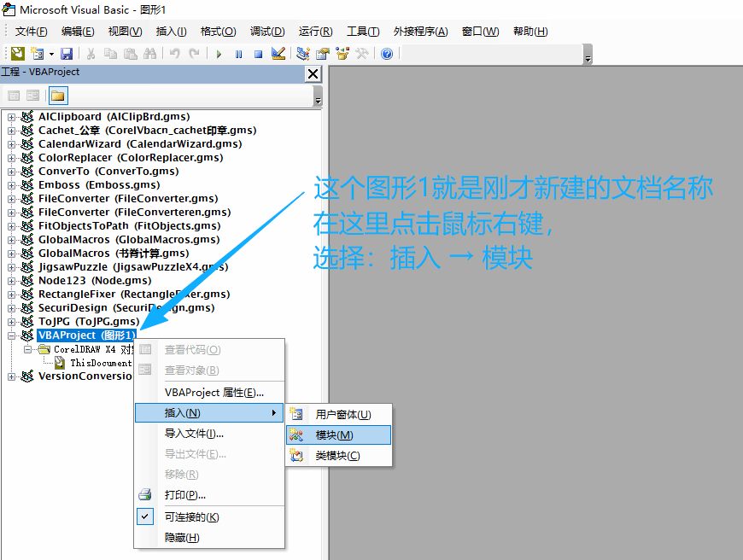Click the Reset stop icon
Image resolution: width=743 pixels, height=560 pixels.
point(257,54)
